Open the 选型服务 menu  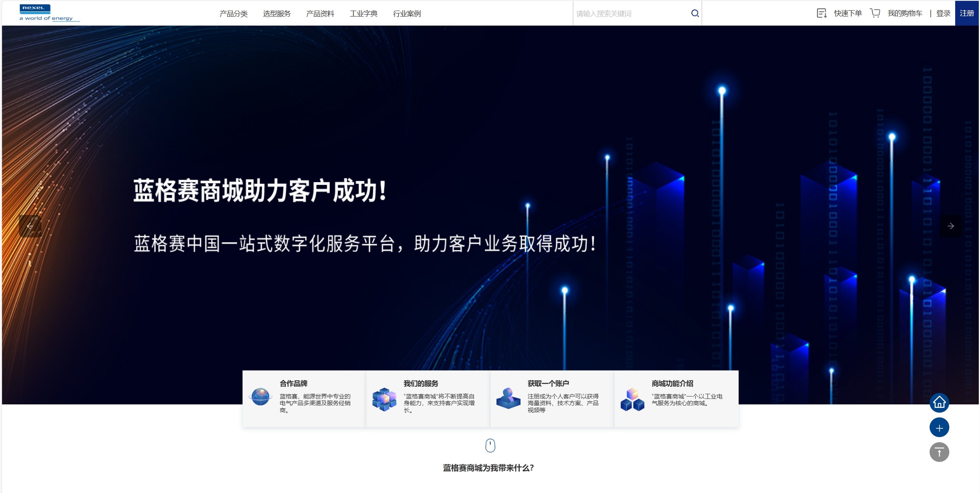click(x=277, y=14)
